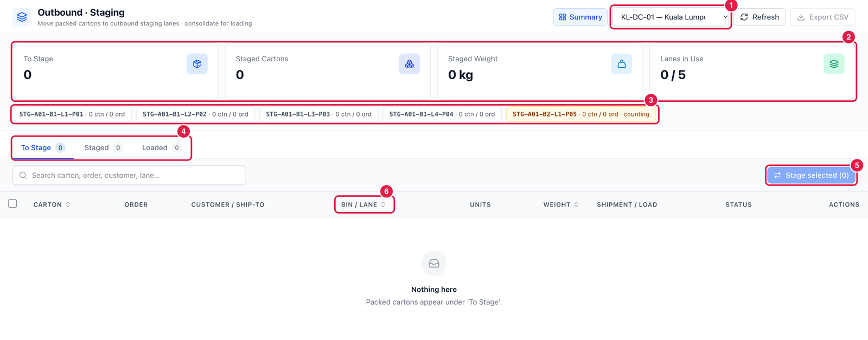This screenshot has width=868, height=340.
Task: Select lane chip STG-A01-B1-L1-P01
Action: point(72,114)
